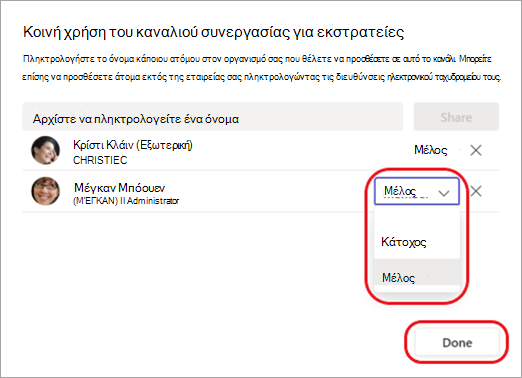Select the name Κρίστι Κλάιν (Εξωτερική)
Image resolution: width=522 pixels, height=378 pixels.
tap(133, 145)
